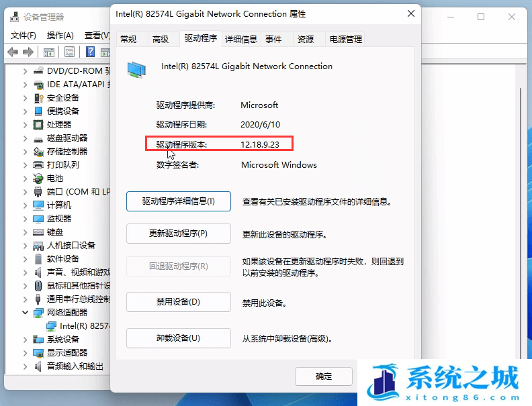
Task: Select the 安全设备 icon
Action: point(38,98)
